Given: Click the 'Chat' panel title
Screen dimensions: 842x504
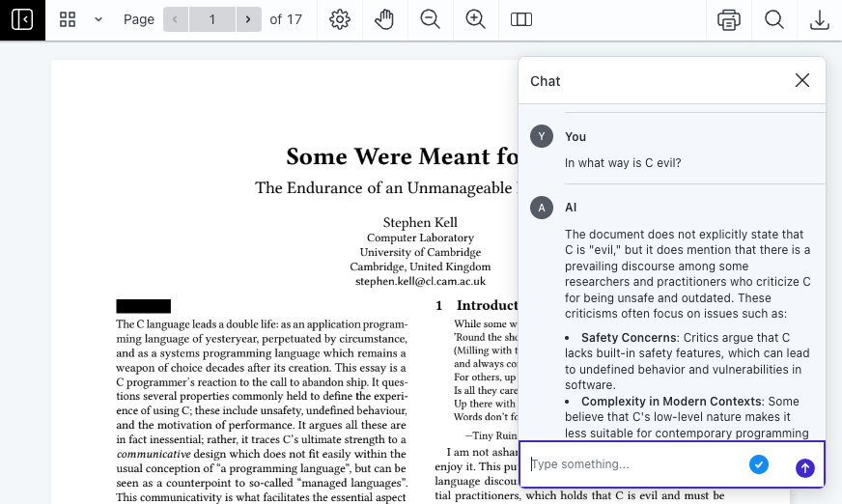Looking at the screenshot, I should click(545, 81).
